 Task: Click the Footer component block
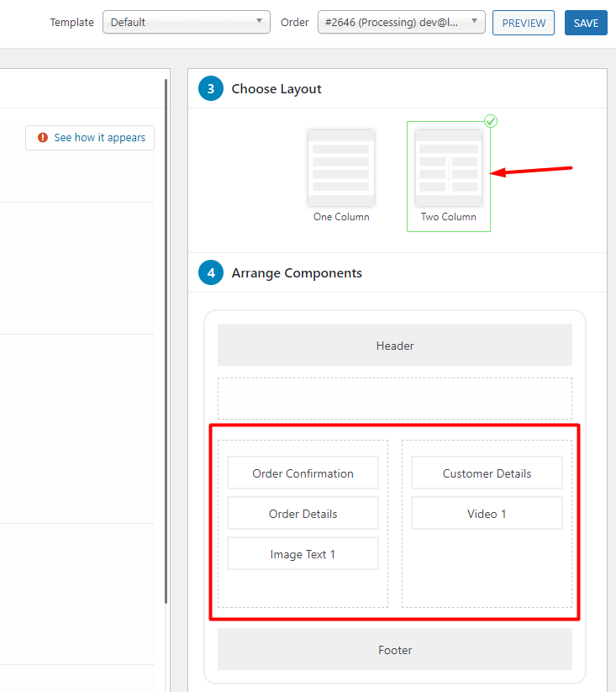click(395, 649)
